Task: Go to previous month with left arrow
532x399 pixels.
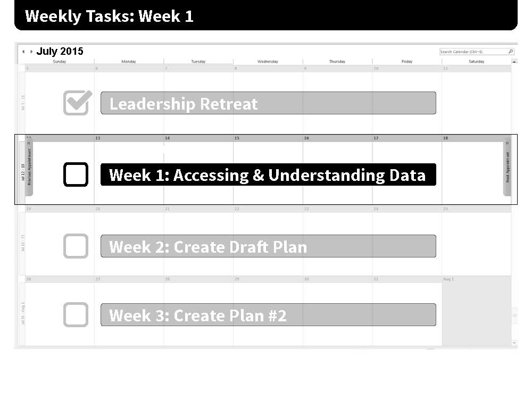Action: (x=23, y=52)
